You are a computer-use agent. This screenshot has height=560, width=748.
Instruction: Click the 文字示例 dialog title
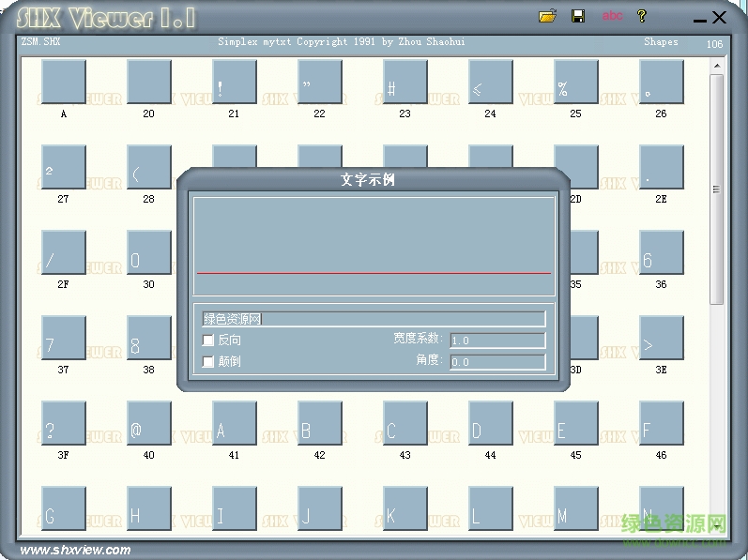click(367, 180)
